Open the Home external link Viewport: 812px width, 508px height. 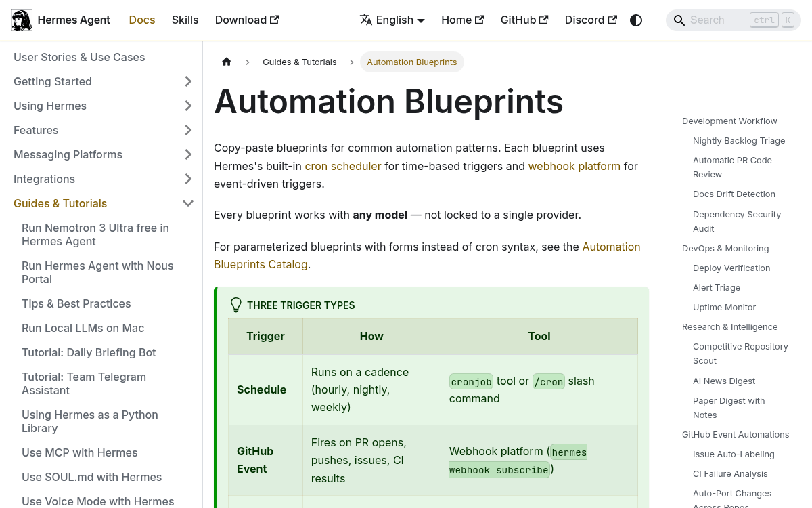(463, 20)
